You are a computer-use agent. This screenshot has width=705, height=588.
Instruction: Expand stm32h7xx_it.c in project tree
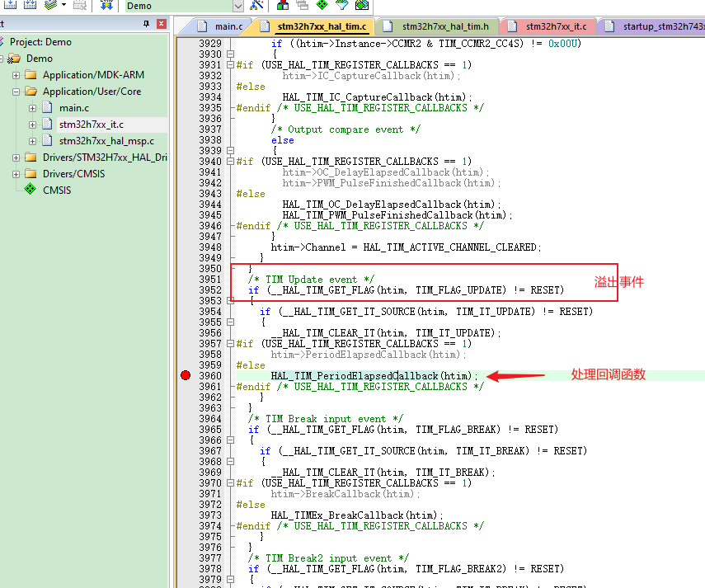click(x=32, y=125)
